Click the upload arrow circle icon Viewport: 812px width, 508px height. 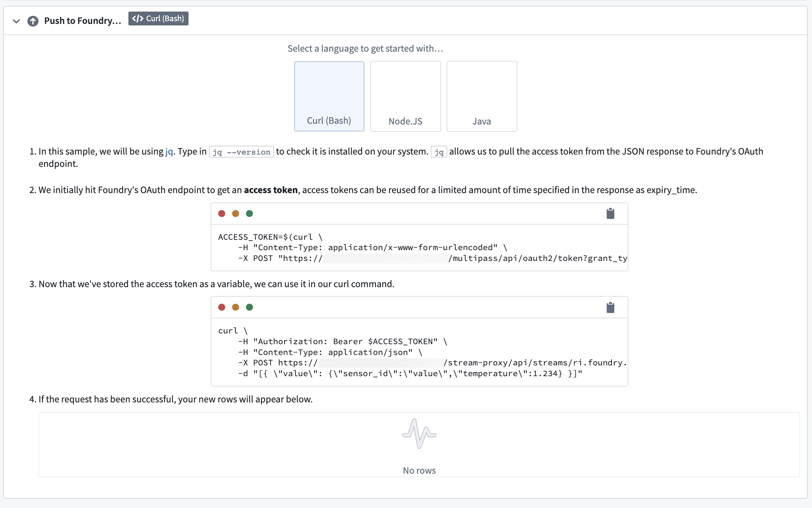point(33,21)
